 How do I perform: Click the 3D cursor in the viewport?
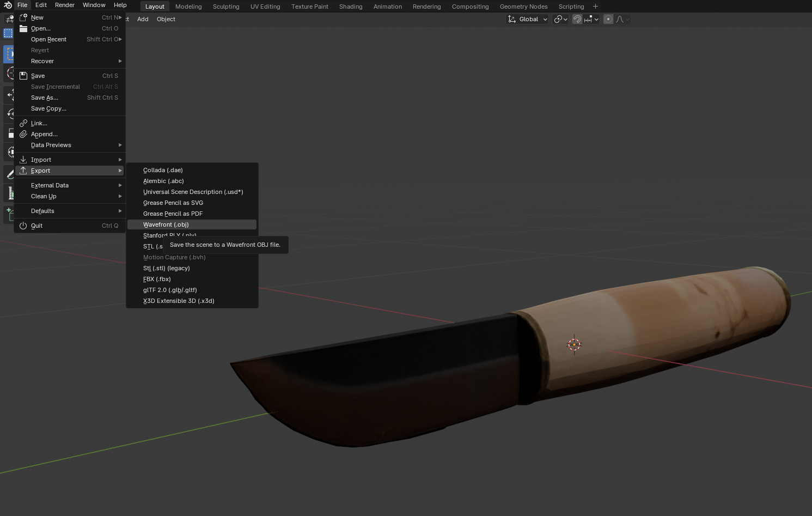(x=574, y=344)
